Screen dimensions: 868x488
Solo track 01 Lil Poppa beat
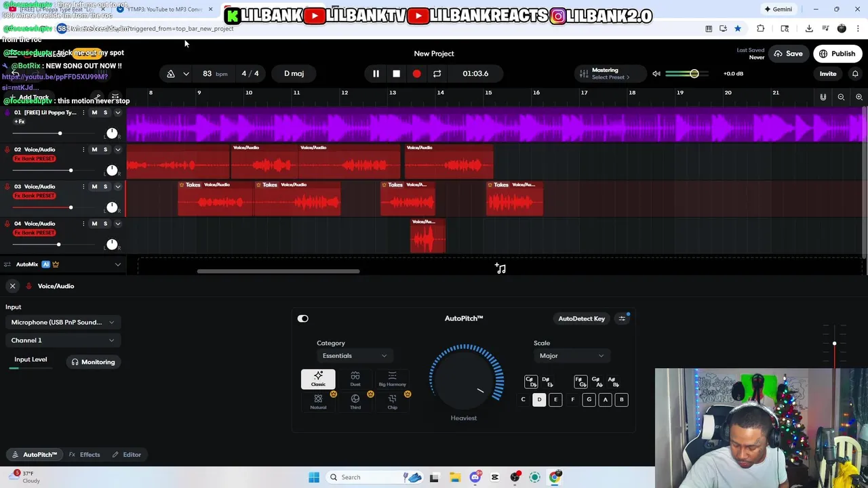pos(105,113)
